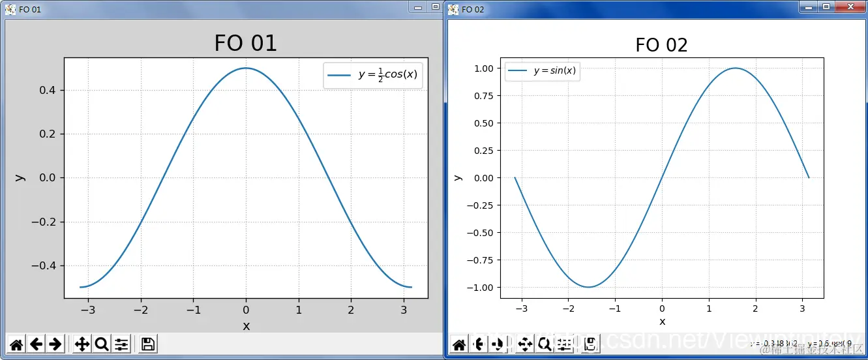Click the 1.00 y-tick label in FO 02
Image resolution: width=868 pixels, height=360 pixels.
pyautogui.click(x=483, y=68)
